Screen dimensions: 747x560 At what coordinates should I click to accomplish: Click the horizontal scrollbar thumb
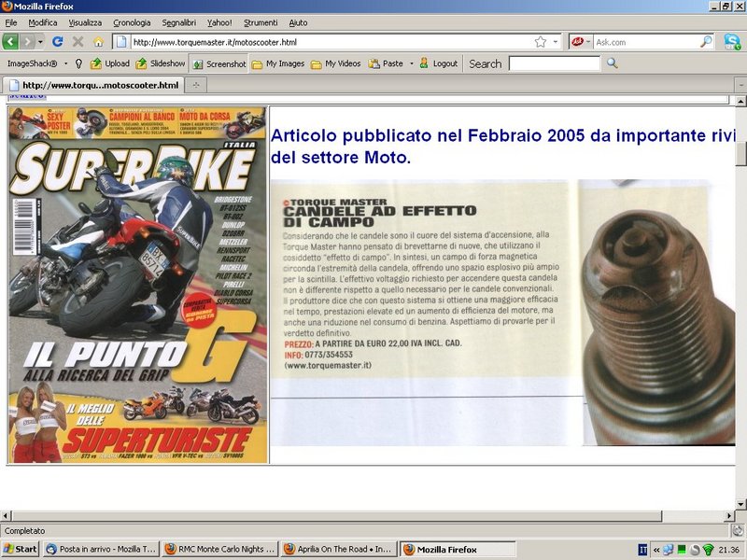click(336, 516)
